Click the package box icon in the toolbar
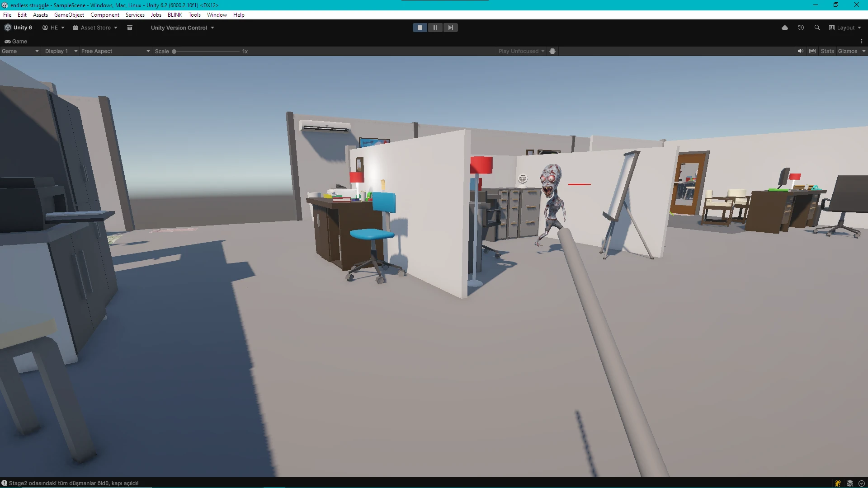Image resolution: width=868 pixels, height=488 pixels. coord(130,28)
